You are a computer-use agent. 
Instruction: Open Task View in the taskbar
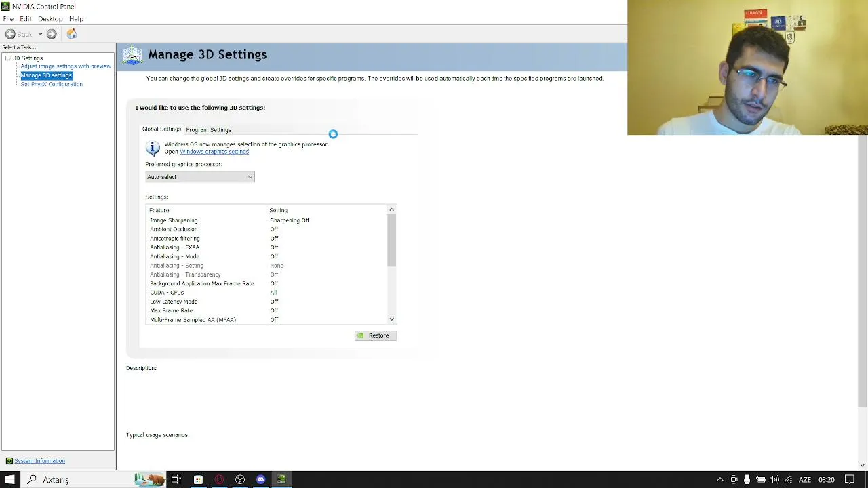pyautogui.click(x=176, y=479)
